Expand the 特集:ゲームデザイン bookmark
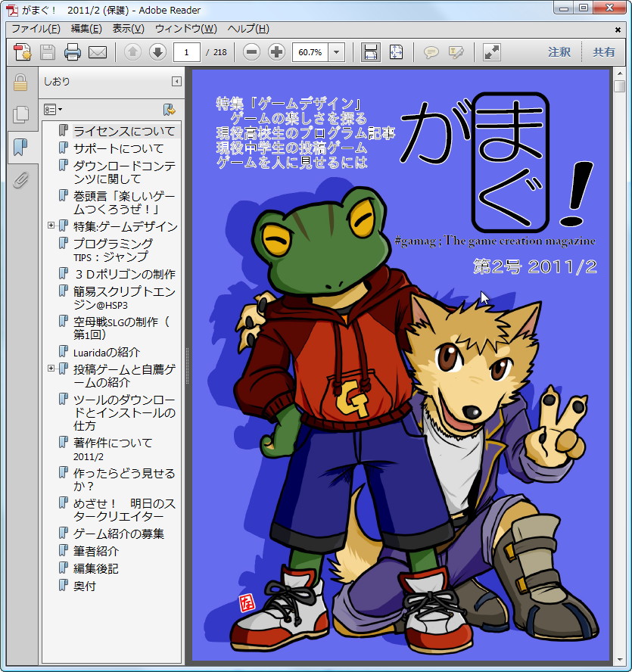The image size is (632, 672). [51, 225]
